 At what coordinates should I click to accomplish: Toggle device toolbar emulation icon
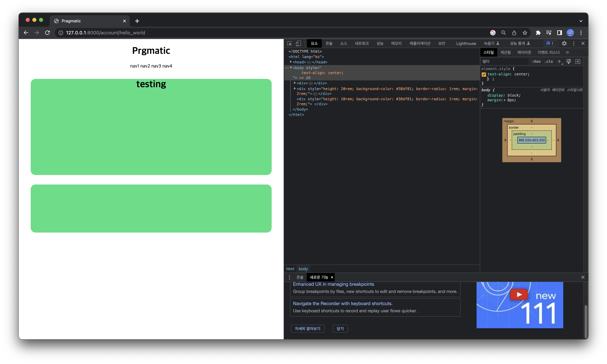click(298, 43)
